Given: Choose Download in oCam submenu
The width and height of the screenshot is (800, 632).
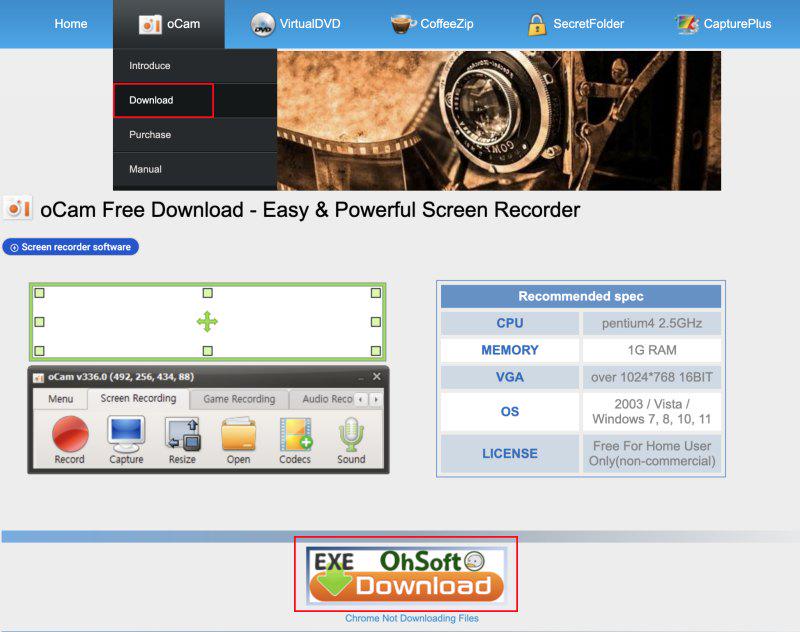Looking at the screenshot, I should 152,100.
